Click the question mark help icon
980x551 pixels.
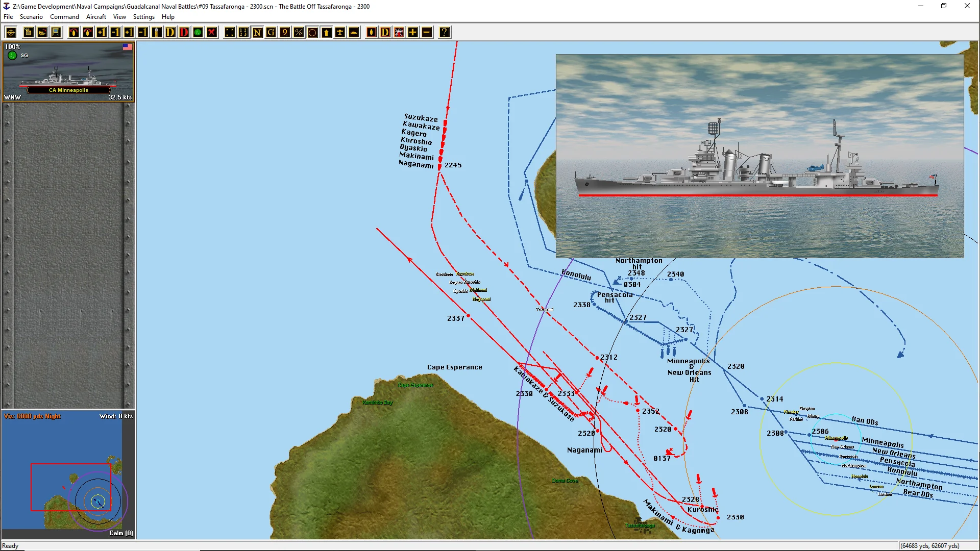pos(445,33)
